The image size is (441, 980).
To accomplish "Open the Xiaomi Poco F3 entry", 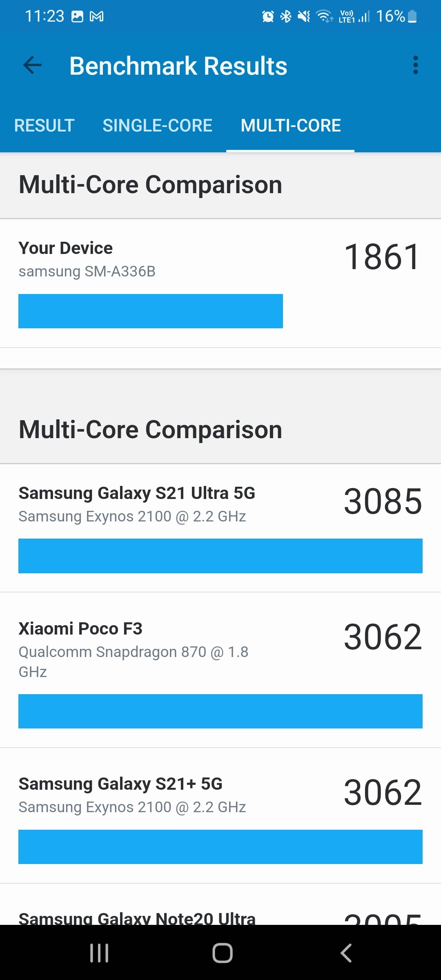I will point(220,670).
